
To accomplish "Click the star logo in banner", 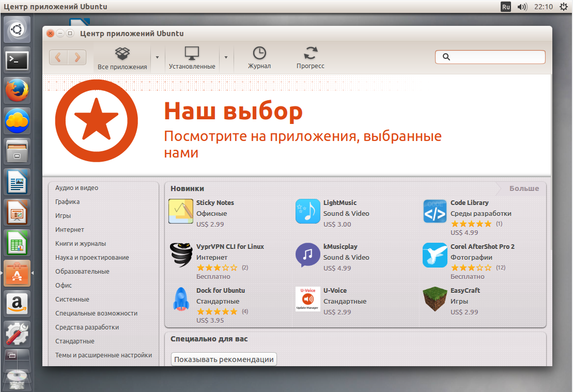I will (x=97, y=120).
